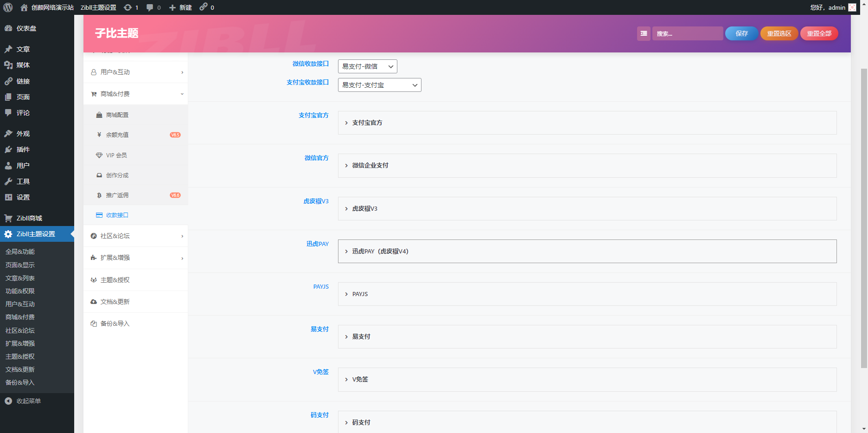
Task: Expand the 支付宝官方 accordion
Action: tap(587, 123)
